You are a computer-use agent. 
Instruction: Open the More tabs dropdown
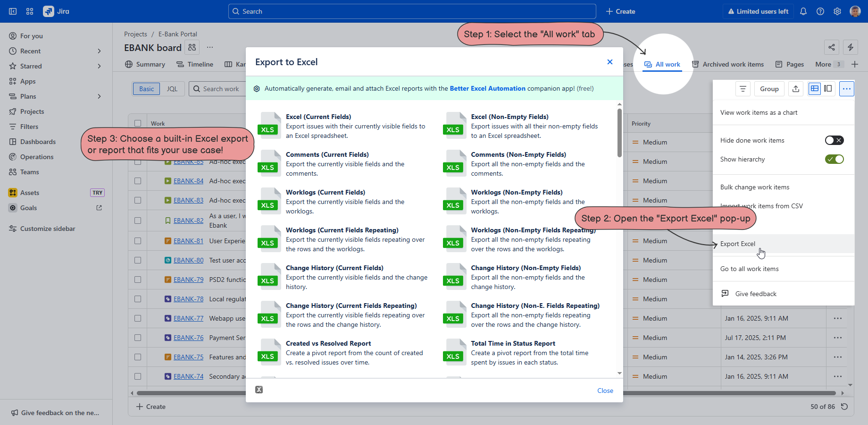tap(829, 64)
